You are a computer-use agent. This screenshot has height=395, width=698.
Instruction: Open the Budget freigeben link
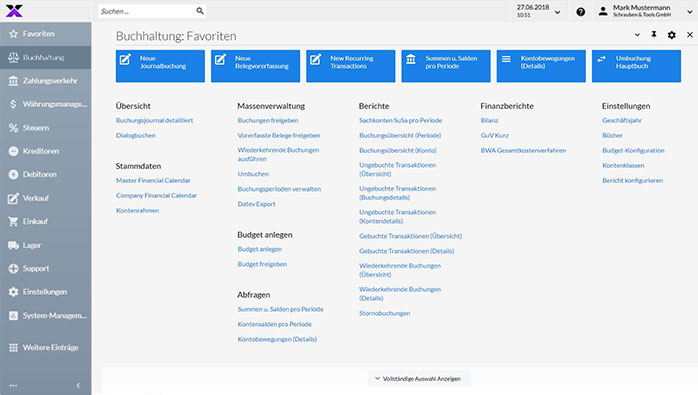[262, 264]
